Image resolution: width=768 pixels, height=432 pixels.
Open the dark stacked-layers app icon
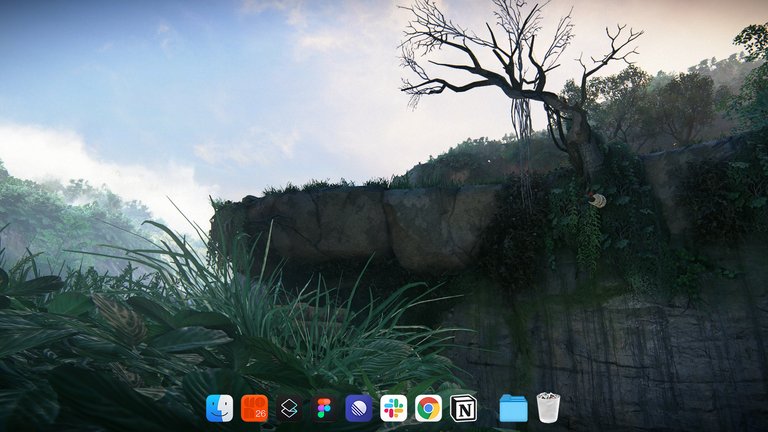coord(289,408)
